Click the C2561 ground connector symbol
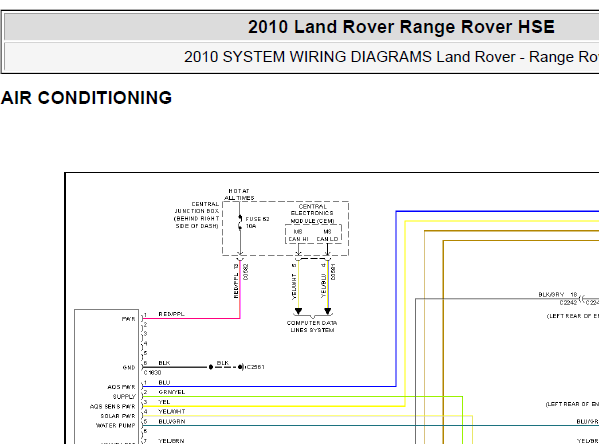Viewport: 599px width, 444px height. coord(240,367)
